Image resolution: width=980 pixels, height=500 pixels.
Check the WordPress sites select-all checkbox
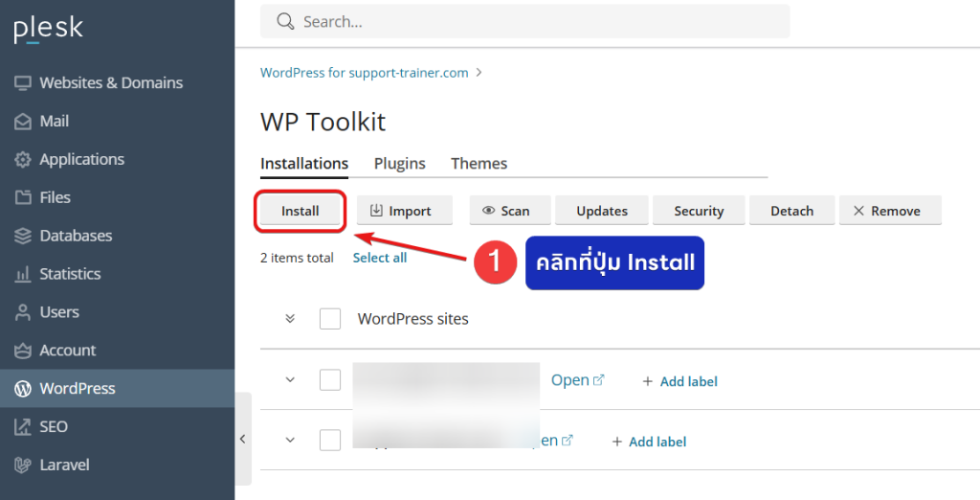click(330, 319)
